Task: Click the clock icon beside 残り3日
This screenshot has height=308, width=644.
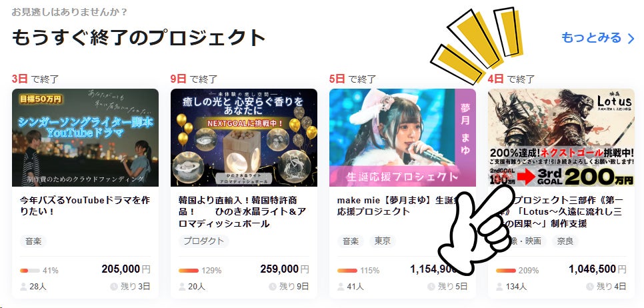Action: (114, 287)
